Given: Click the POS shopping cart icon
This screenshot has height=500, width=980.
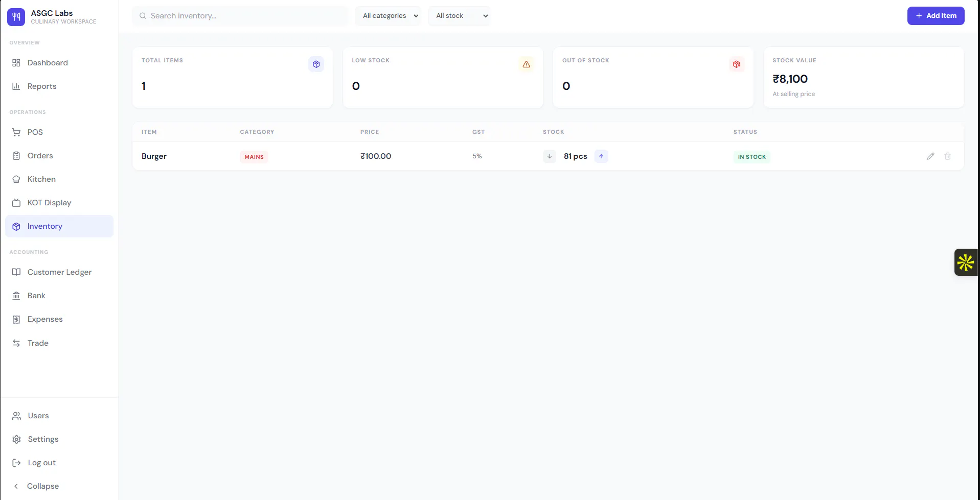Looking at the screenshot, I should tap(16, 132).
